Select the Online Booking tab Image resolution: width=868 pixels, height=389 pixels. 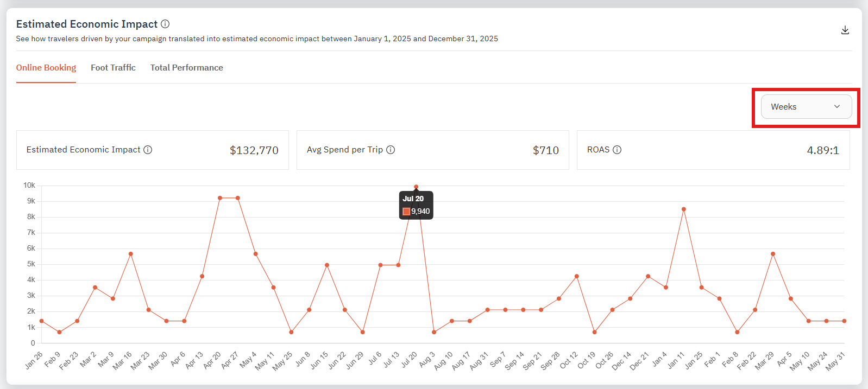coord(46,68)
